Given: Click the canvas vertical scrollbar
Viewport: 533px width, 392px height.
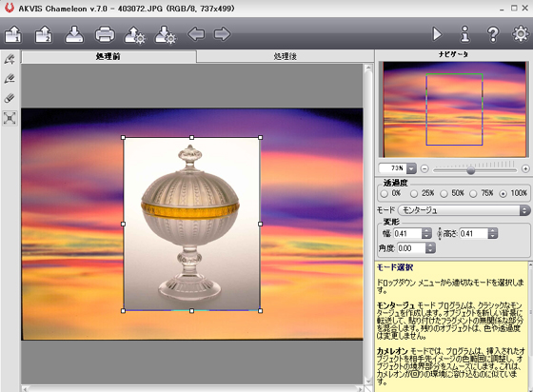Looking at the screenshot, I should pyautogui.click(x=368, y=225).
